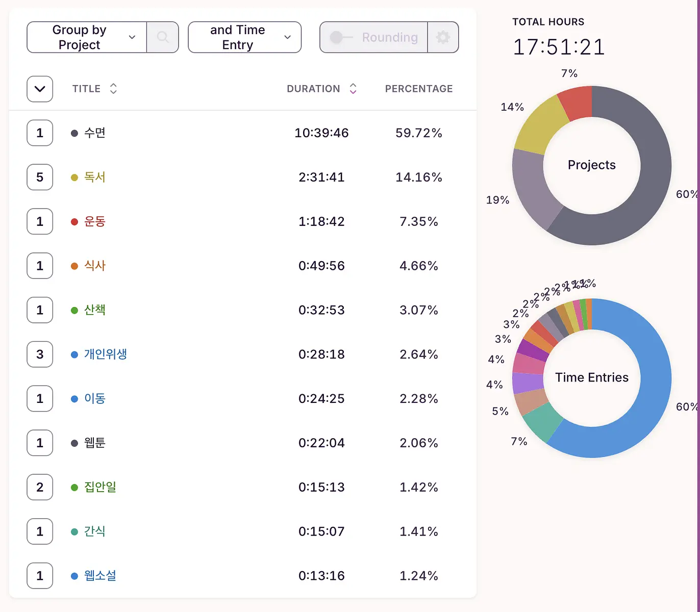The image size is (700, 612).
Task: Expand the 집안일 group with 2 entries
Action: (x=40, y=487)
